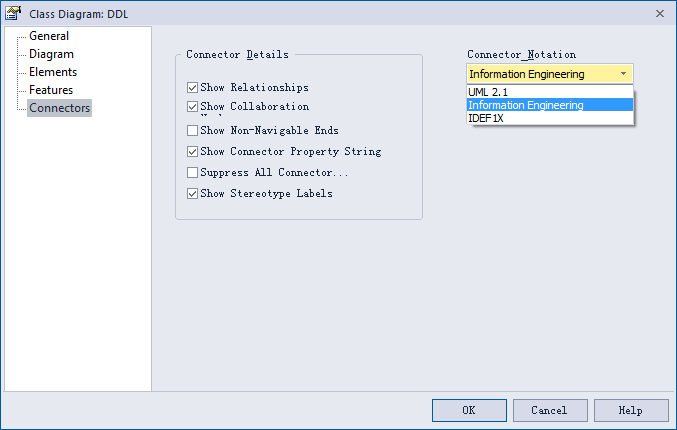Uncheck Show Collaboration option
This screenshot has width=677, height=430.
pos(192,107)
